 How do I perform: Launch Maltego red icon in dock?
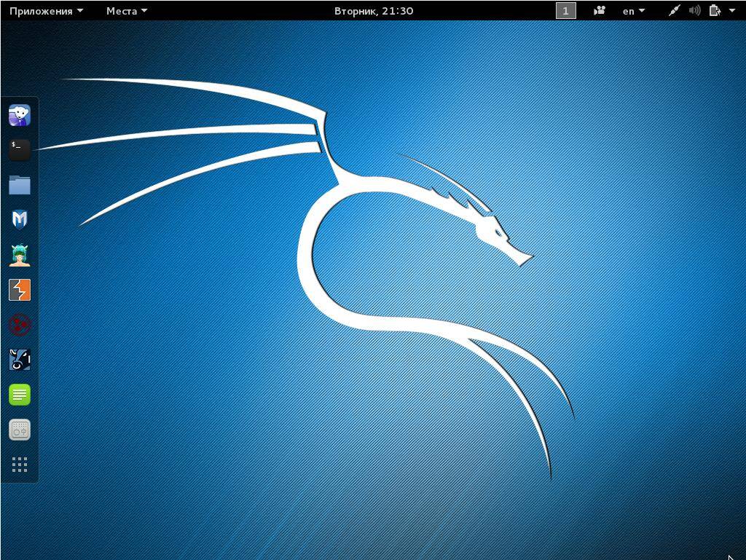20,325
